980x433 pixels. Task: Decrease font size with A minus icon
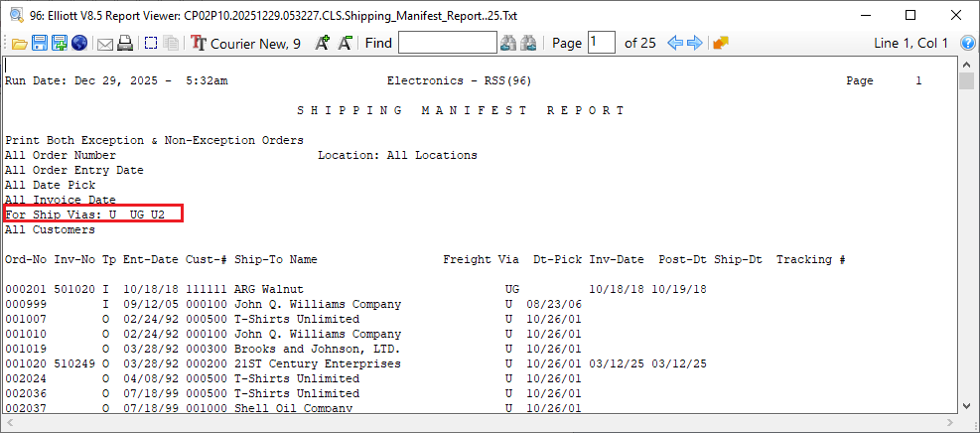coord(345,43)
